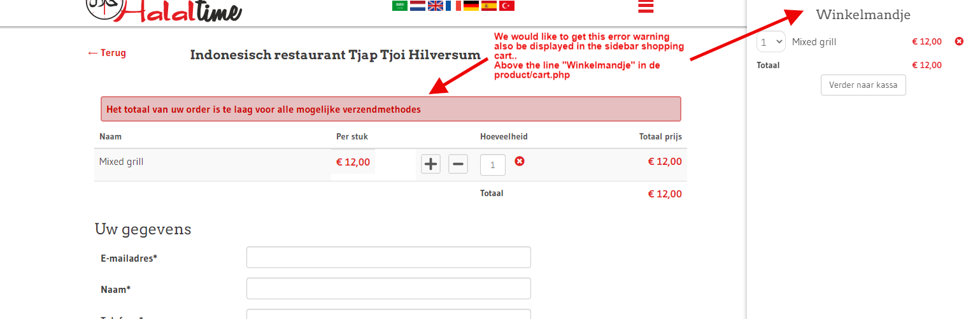Viewport: 980px width, 319px height.
Task: Remove Mixed grill from the order table
Action: (x=520, y=162)
